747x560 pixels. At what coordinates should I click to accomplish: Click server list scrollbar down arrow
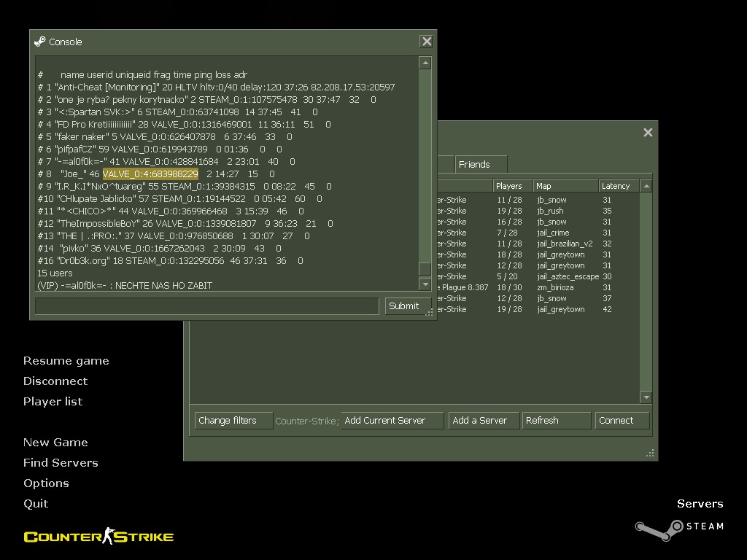click(646, 397)
